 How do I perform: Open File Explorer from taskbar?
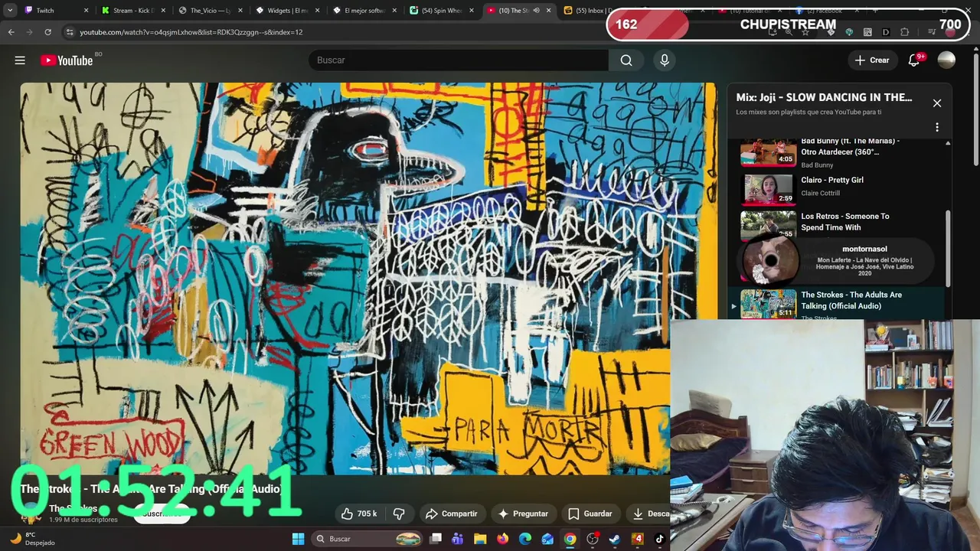tap(480, 539)
